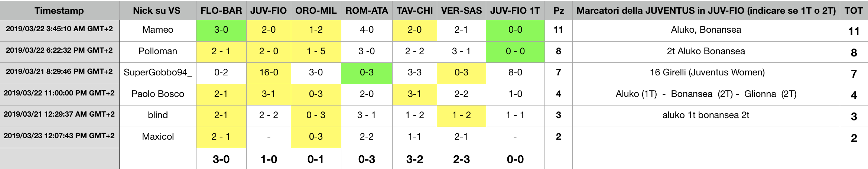Click the aluko 1t bonansea 2t cell

tap(706, 116)
